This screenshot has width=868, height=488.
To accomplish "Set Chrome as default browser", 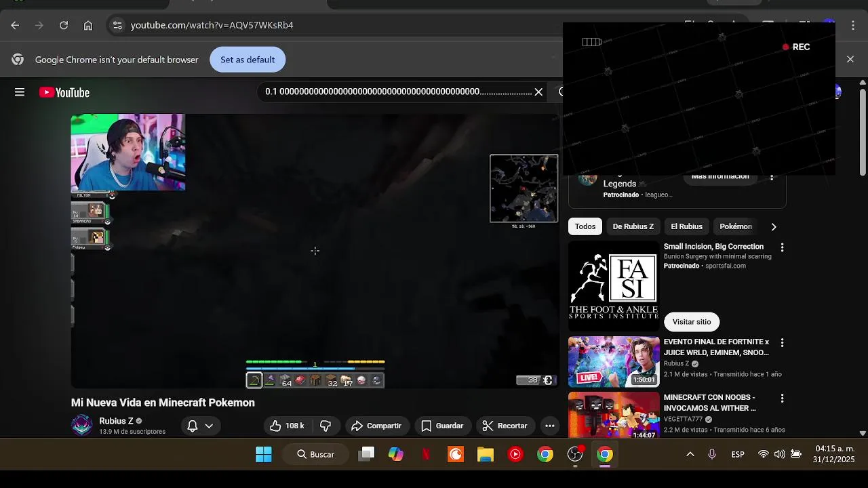I will coord(248,60).
